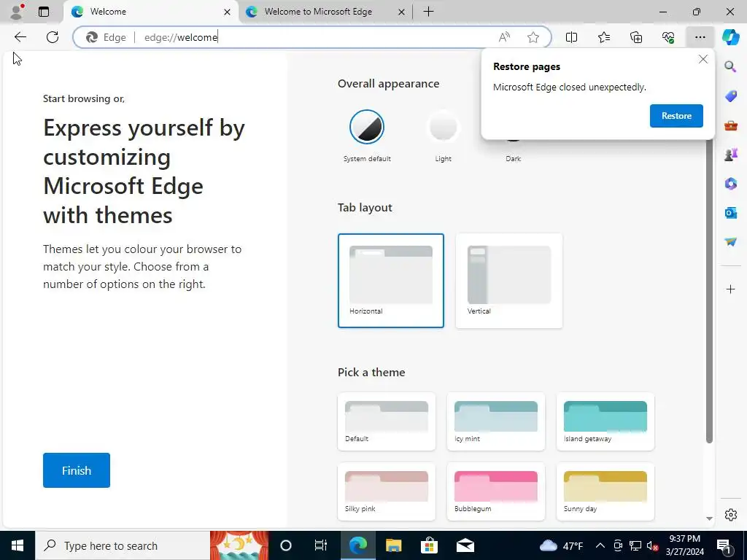Open Mail app from taskbar
The image size is (747, 560).
[x=465, y=545]
